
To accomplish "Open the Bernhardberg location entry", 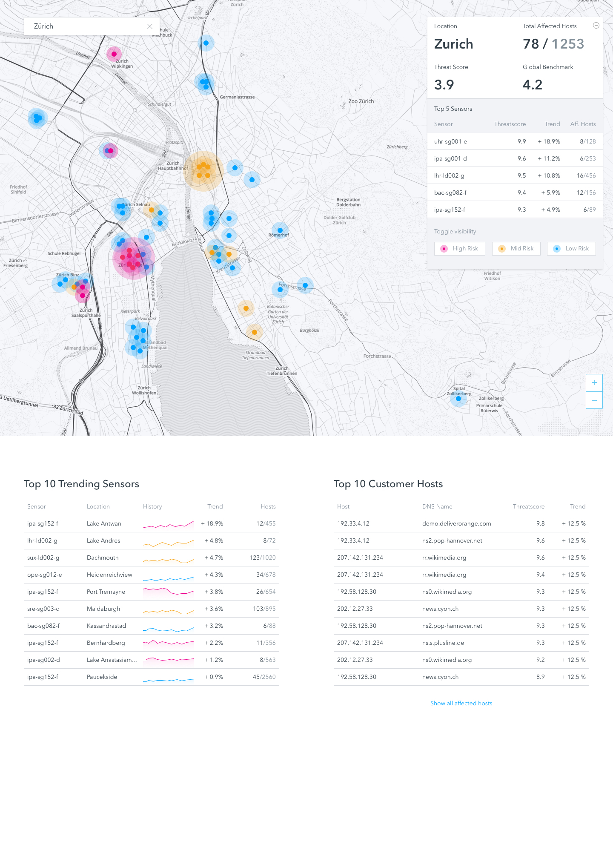I will (106, 643).
